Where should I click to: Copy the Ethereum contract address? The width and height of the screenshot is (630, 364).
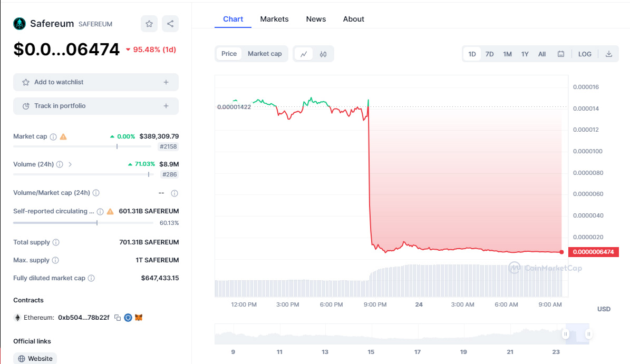[x=118, y=318]
